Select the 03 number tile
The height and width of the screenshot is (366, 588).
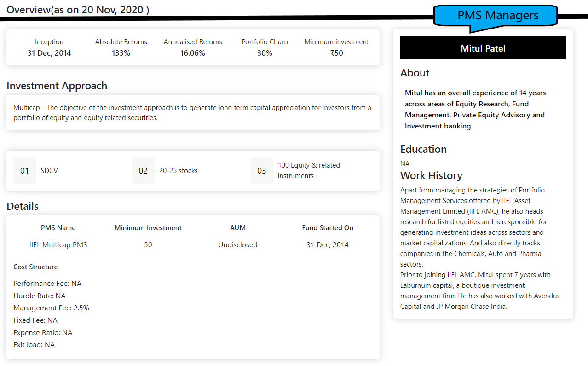tap(261, 171)
